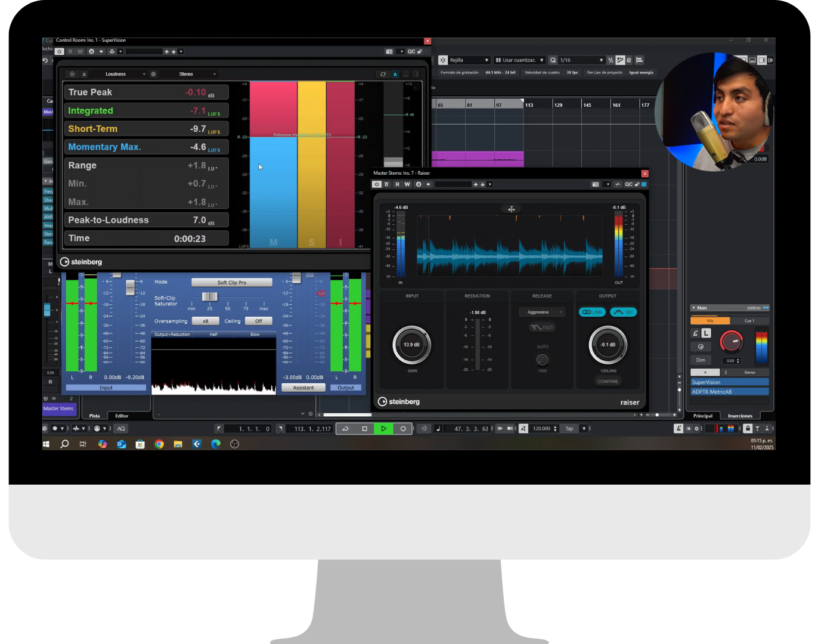
Task: Open the Rejilla snap type dropdown
Action: [469, 60]
